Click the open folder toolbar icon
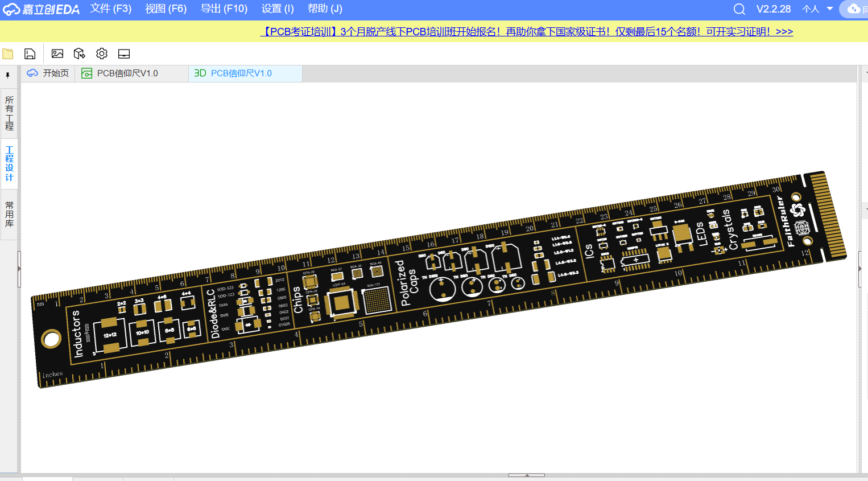This screenshot has width=868, height=481. [x=8, y=54]
